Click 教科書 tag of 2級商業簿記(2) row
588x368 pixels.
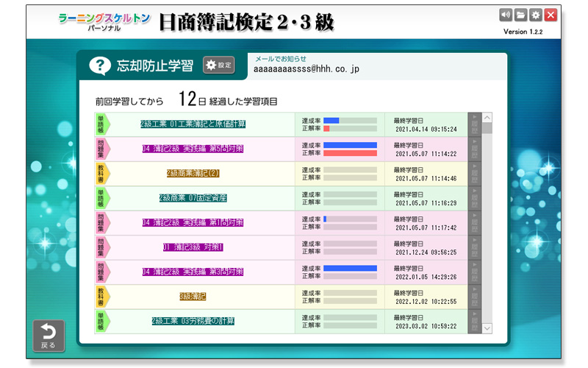(x=102, y=174)
